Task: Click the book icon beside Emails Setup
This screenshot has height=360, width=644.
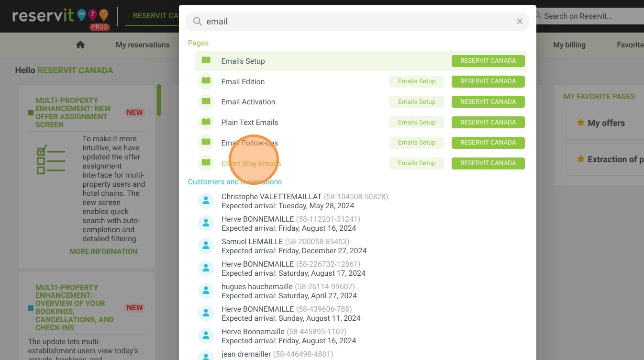Action: click(x=206, y=61)
